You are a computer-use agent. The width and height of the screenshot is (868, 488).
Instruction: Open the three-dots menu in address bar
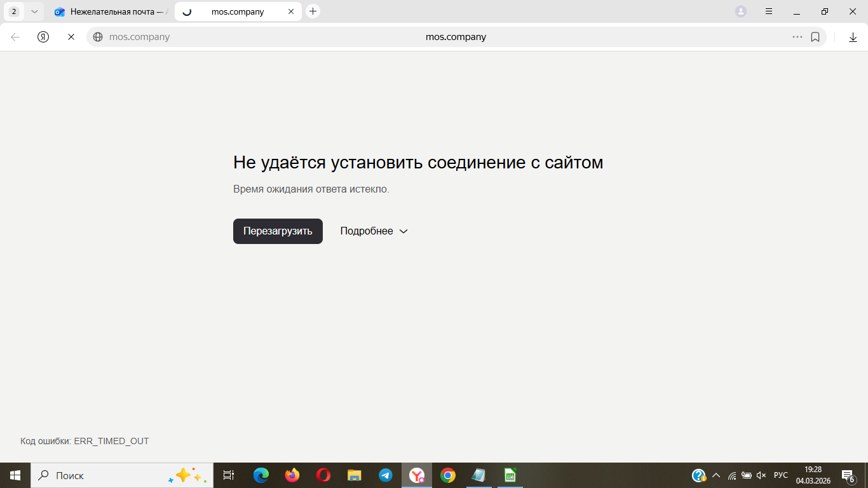coord(797,37)
